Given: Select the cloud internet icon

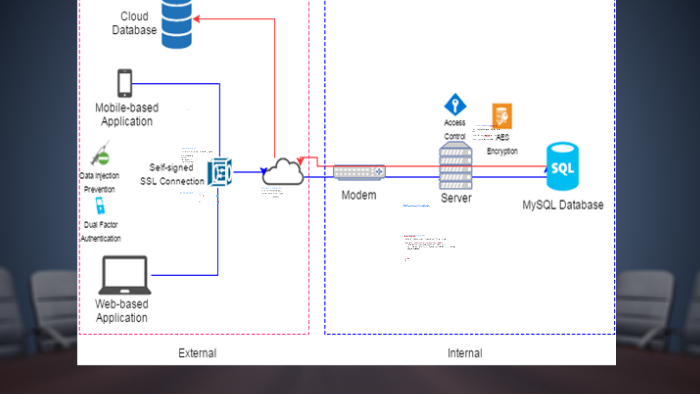Looking at the screenshot, I should click(x=283, y=172).
